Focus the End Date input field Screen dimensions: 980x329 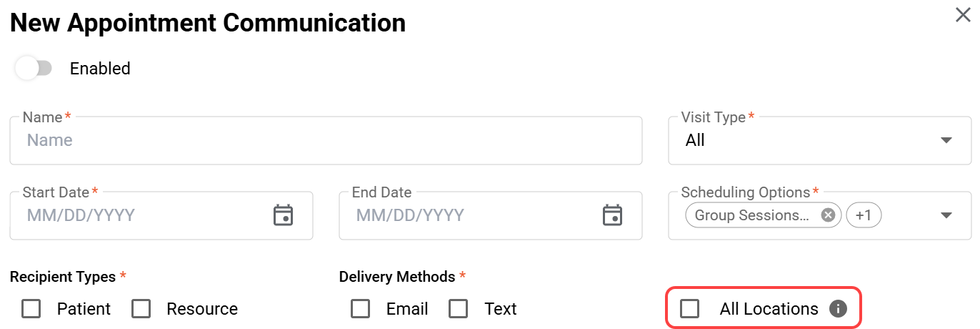point(471,215)
